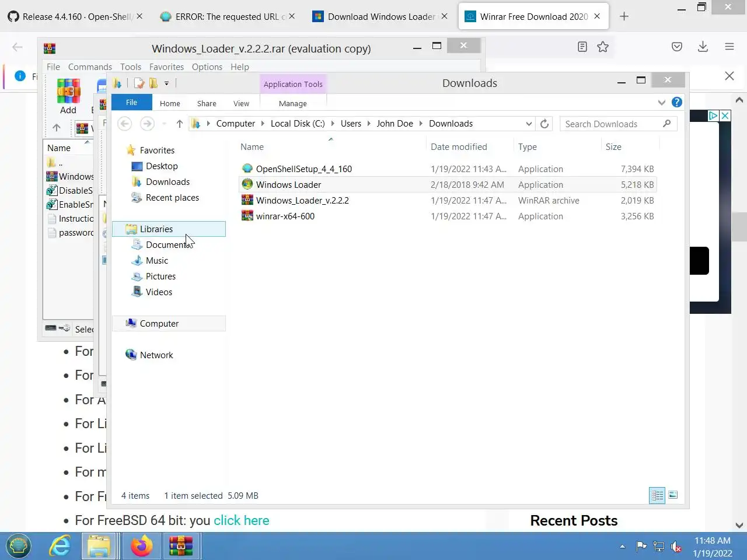Select Pictures library
This screenshot has height=560, width=747.
coord(160,276)
